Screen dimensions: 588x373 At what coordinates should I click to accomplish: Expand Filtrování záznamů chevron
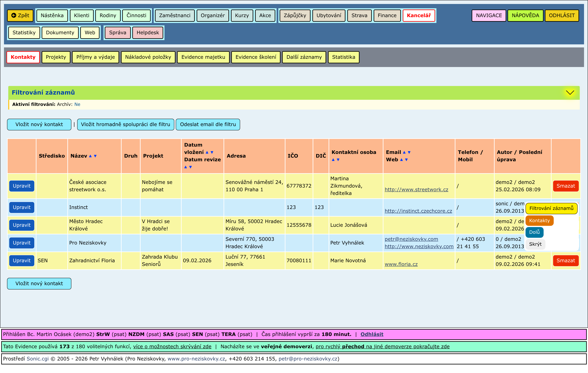pos(570,92)
